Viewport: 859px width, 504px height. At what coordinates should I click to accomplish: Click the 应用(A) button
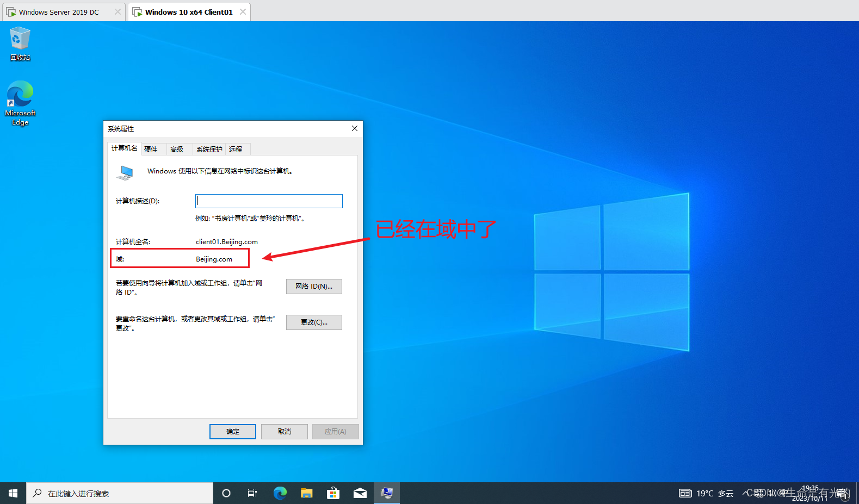[x=336, y=432]
